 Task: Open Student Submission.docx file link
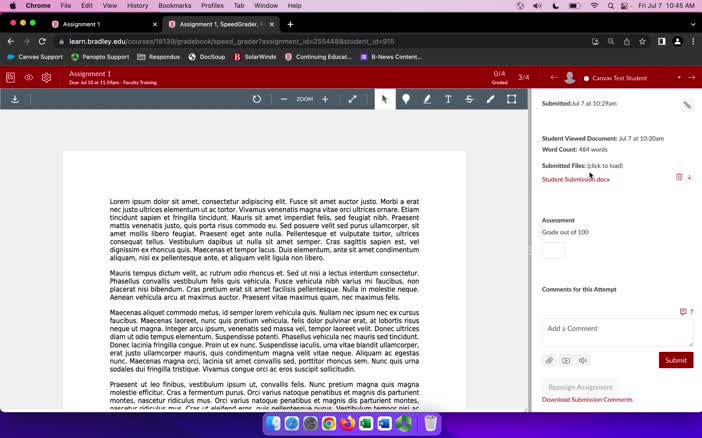click(x=575, y=179)
